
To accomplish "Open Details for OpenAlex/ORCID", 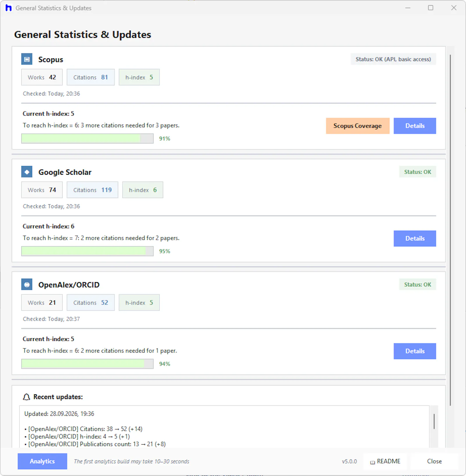I will pos(415,351).
